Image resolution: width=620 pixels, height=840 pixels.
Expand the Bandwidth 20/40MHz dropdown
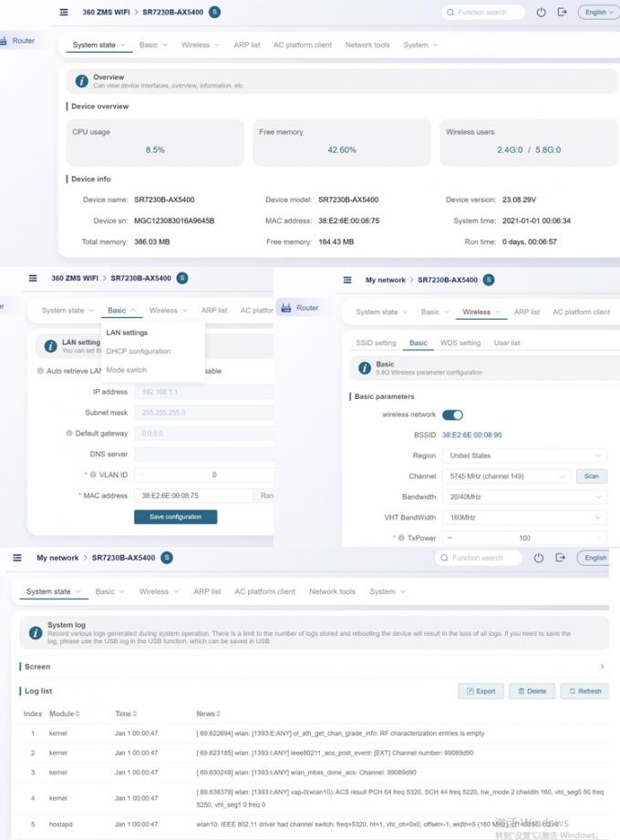[x=524, y=497]
